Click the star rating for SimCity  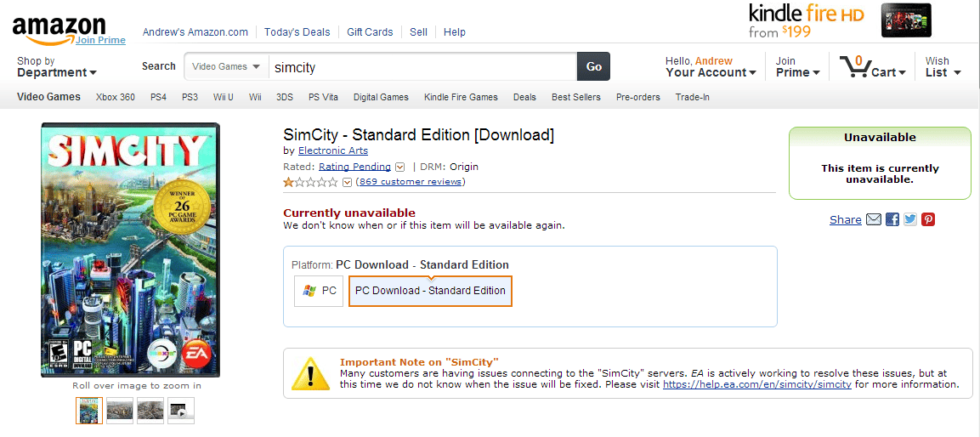coord(310,182)
